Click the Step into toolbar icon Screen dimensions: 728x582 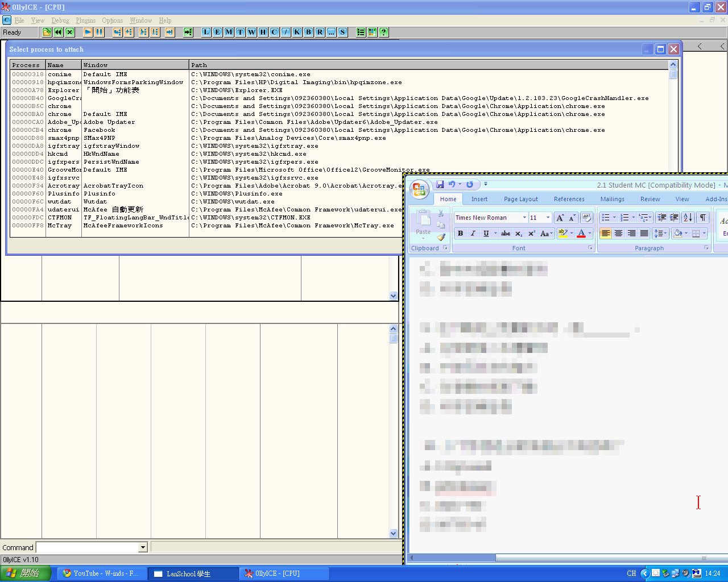point(118,32)
